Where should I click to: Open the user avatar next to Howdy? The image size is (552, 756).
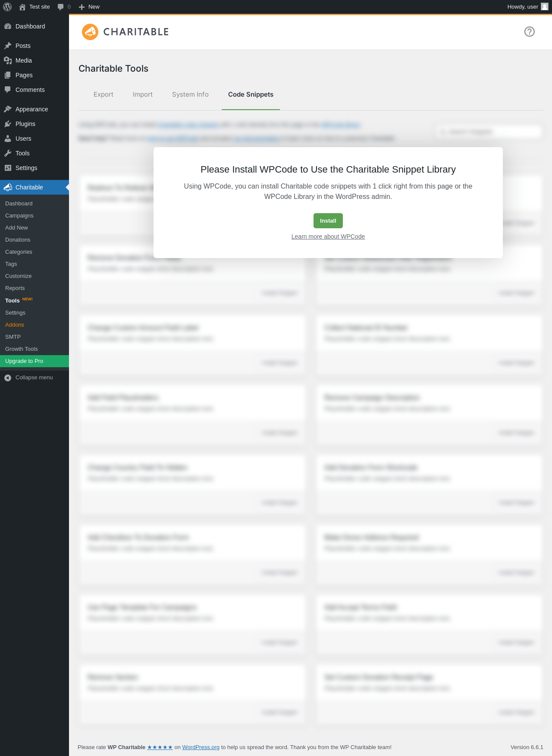(x=545, y=6)
